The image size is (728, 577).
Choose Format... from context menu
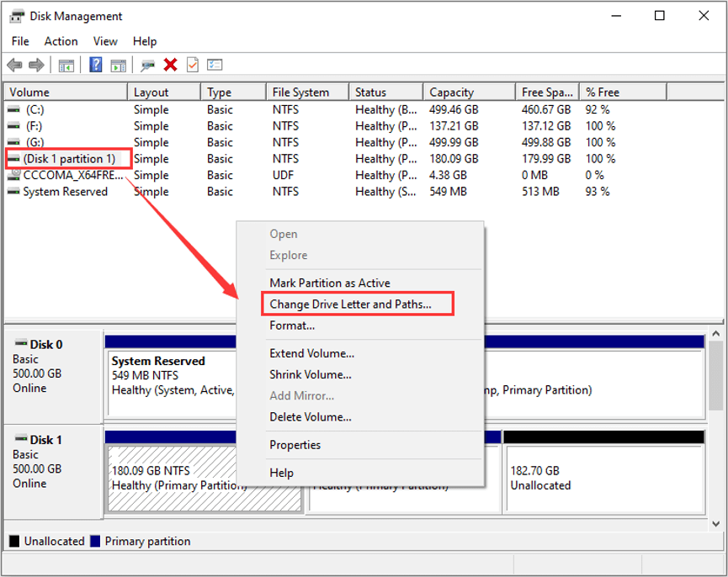(x=360, y=326)
